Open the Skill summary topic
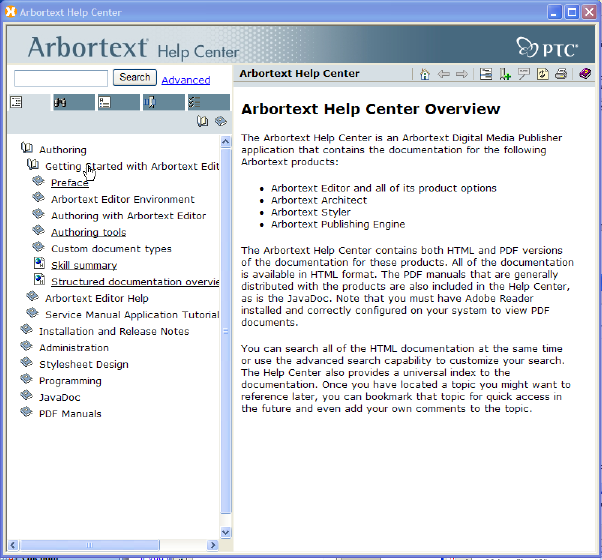Viewport: 602px width, 560px height. pos(84,265)
